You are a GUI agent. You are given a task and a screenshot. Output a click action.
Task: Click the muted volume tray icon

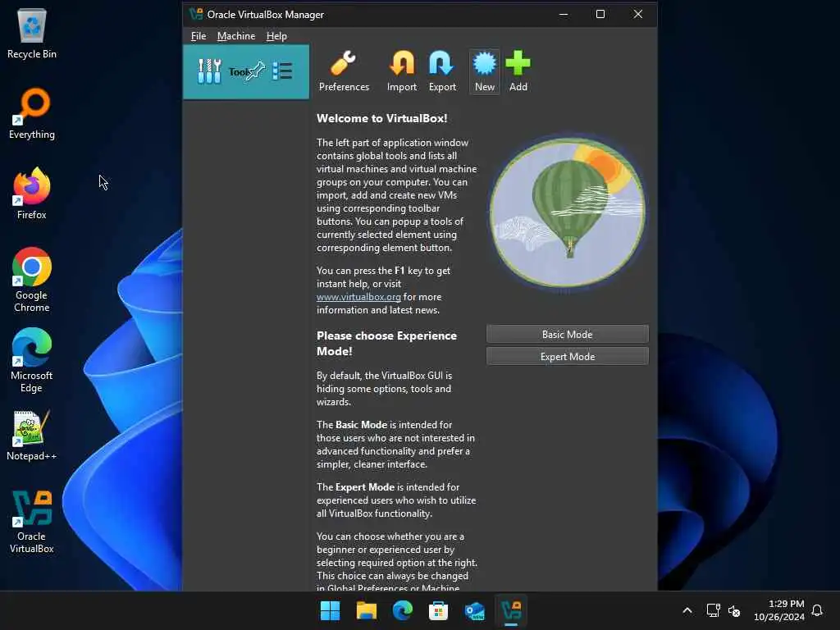click(x=734, y=610)
